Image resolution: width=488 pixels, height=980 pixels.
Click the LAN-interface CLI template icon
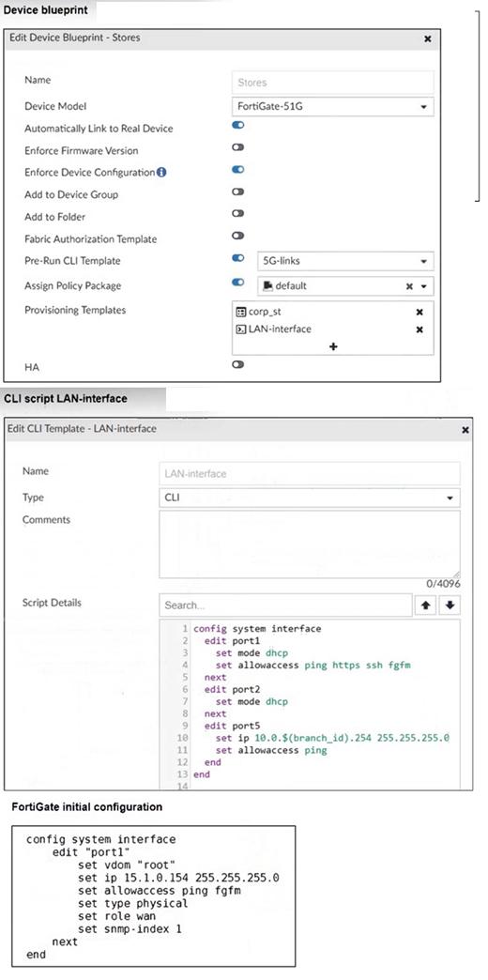241,329
